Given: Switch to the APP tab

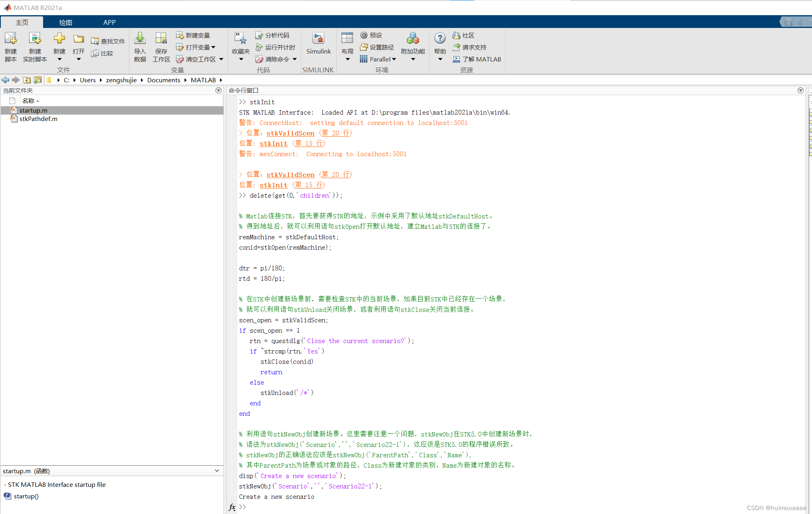Looking at the screenshot, I should (x=109, y=22).
